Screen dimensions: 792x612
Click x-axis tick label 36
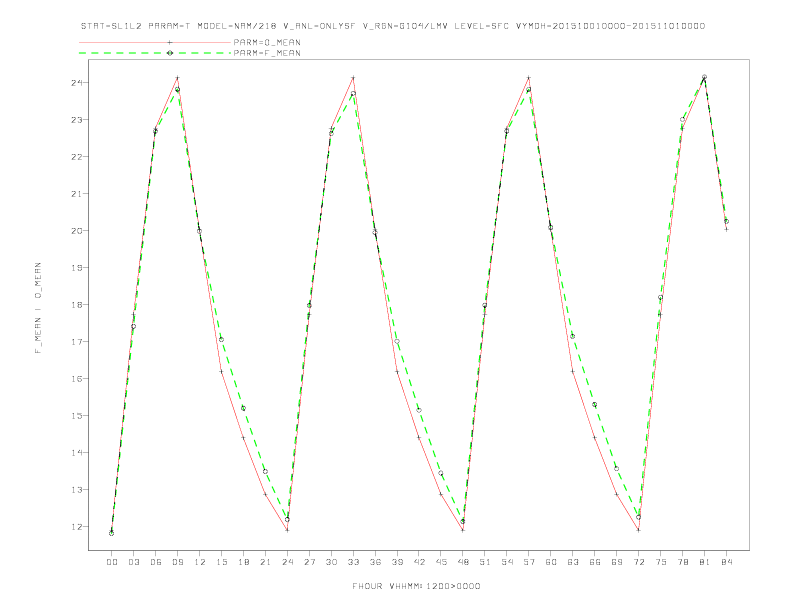(375, 562)
